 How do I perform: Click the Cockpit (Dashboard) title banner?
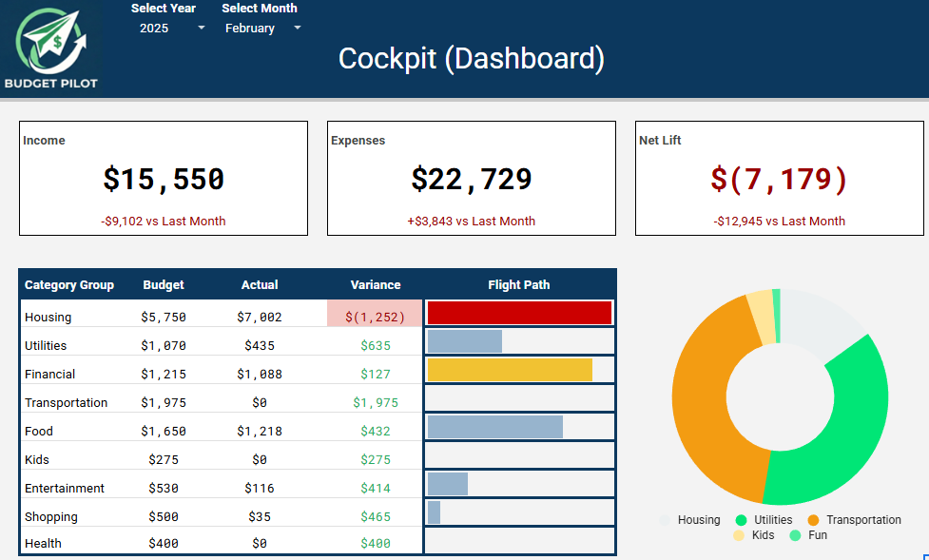pos(472,59)
